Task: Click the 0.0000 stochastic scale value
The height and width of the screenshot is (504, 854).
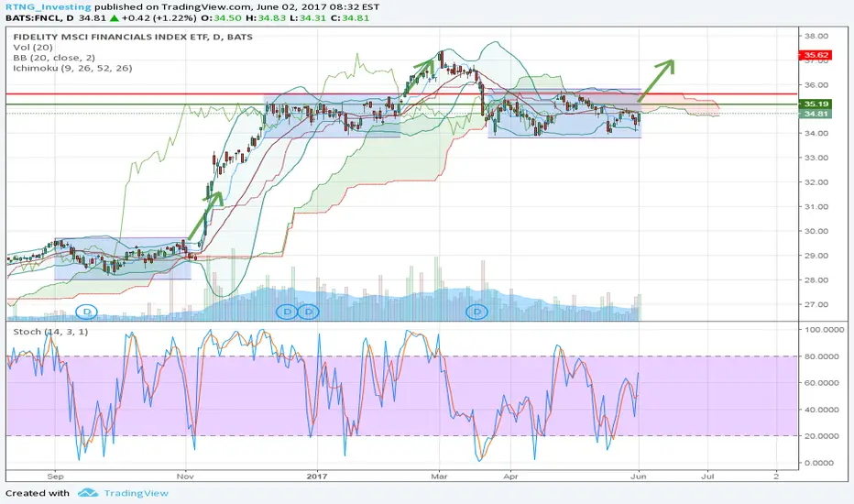Action: (x=821, y=463)
